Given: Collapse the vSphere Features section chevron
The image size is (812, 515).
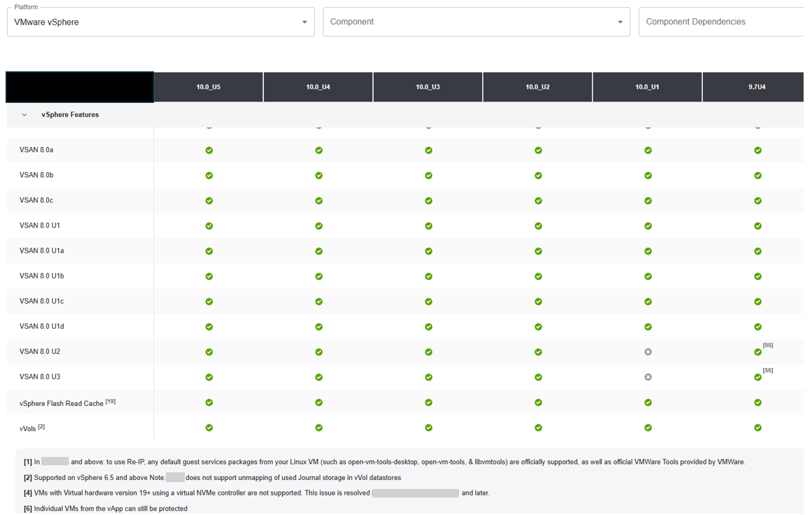Looking at the screenshot, I should click(24, 115).
